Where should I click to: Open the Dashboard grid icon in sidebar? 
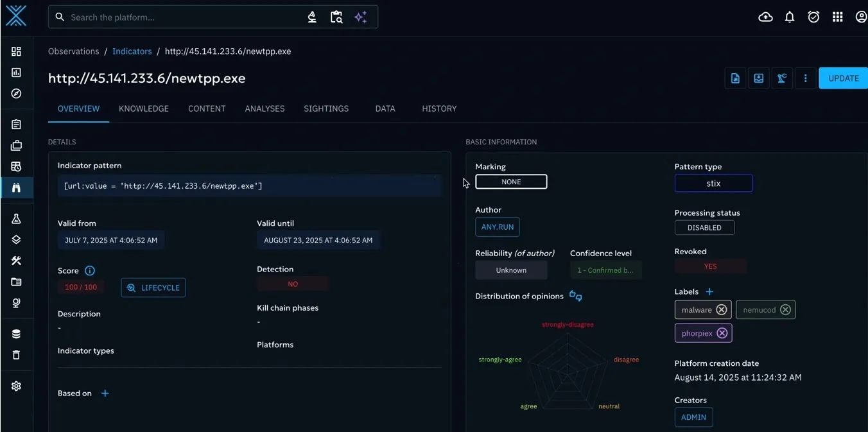[16, 51]
